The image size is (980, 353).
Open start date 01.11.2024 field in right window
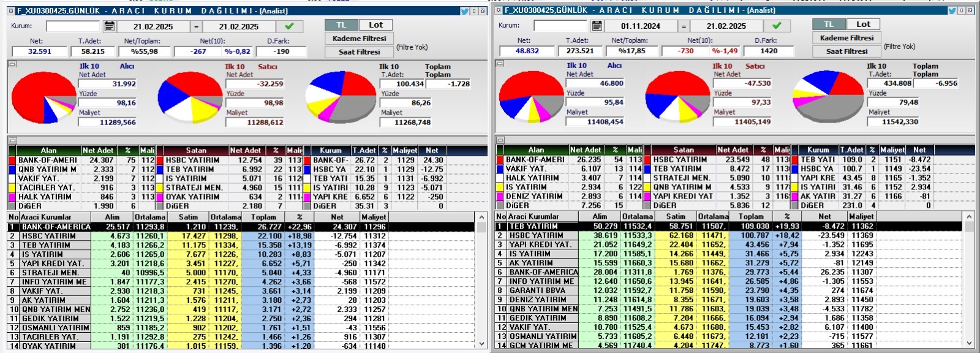(x=641, y=26)
